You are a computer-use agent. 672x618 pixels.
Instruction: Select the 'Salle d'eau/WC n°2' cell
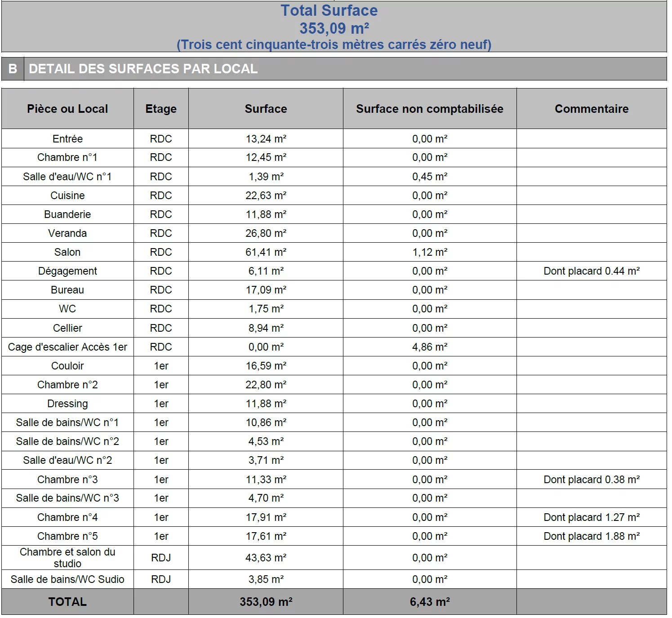[67, 460]
